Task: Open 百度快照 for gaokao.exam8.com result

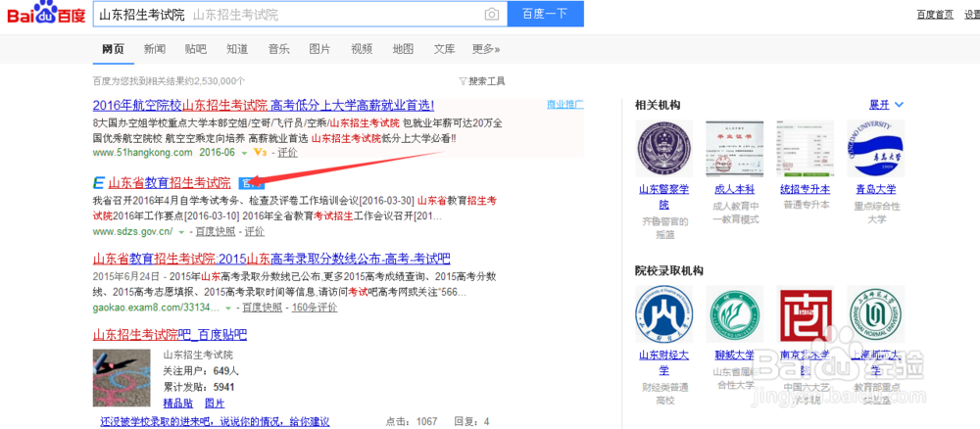Action: coord(263,308)
